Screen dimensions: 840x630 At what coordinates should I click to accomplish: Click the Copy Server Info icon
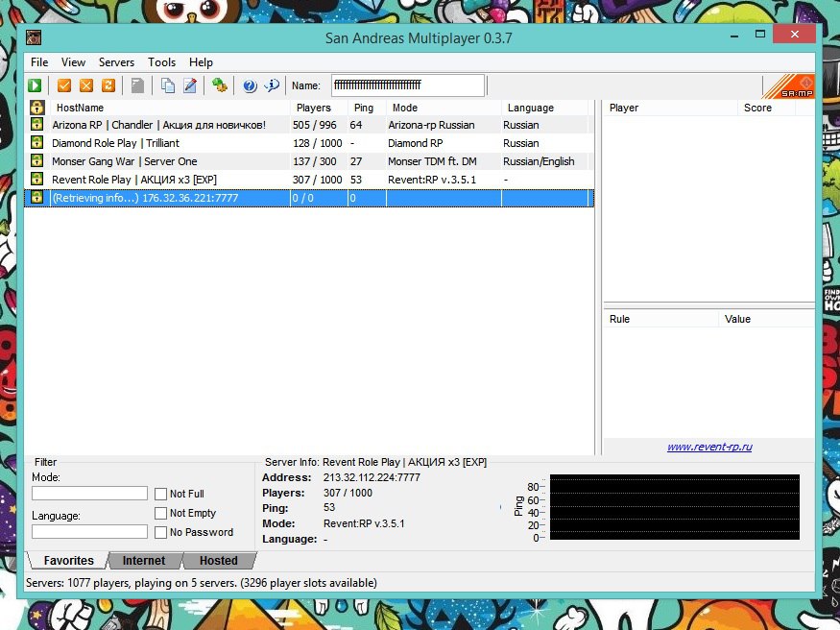click(168, 85)
